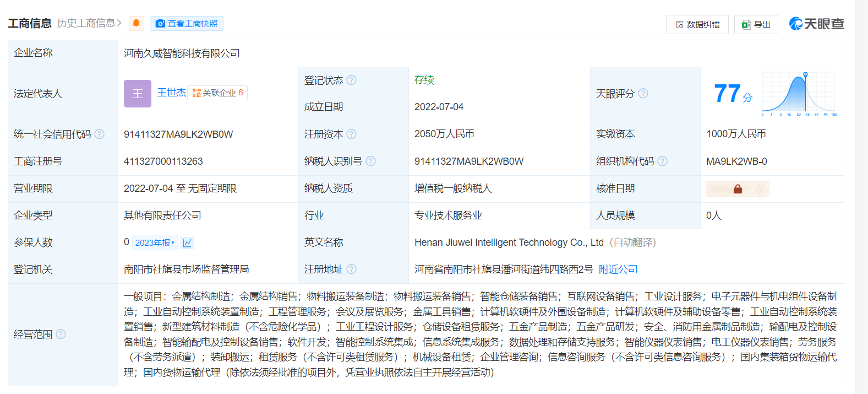Click the 成立日期 value 2022-07-04
868x394 pixels.
(439, 107)
